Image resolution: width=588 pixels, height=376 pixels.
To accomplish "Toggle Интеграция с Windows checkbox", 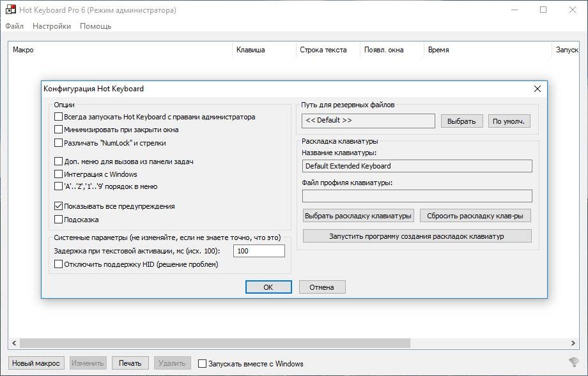I will click(58, 174).
